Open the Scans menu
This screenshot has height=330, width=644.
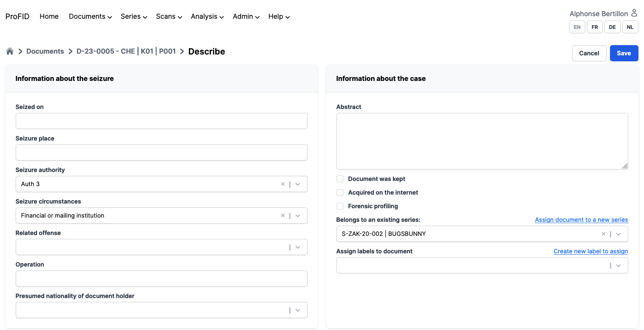(x=168, y=17)
